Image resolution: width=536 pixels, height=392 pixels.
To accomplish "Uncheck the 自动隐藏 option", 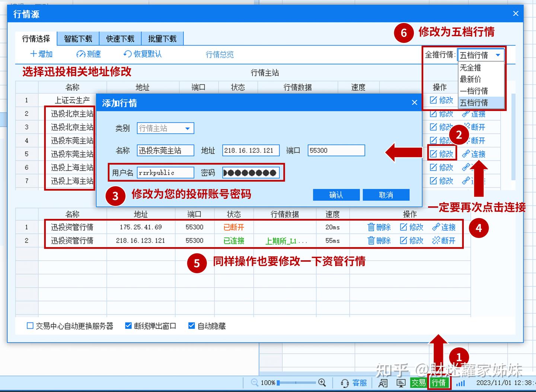I will click(192, 326).
